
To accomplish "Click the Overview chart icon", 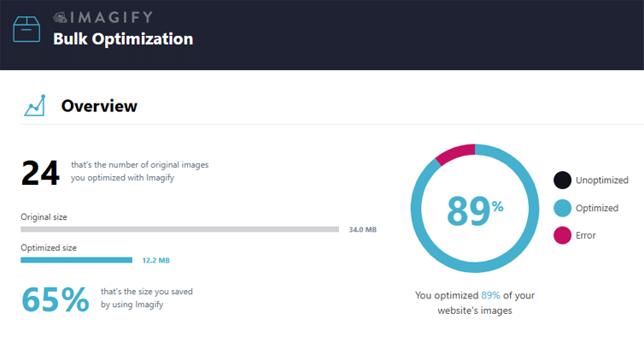I will (x=35, y=105).
